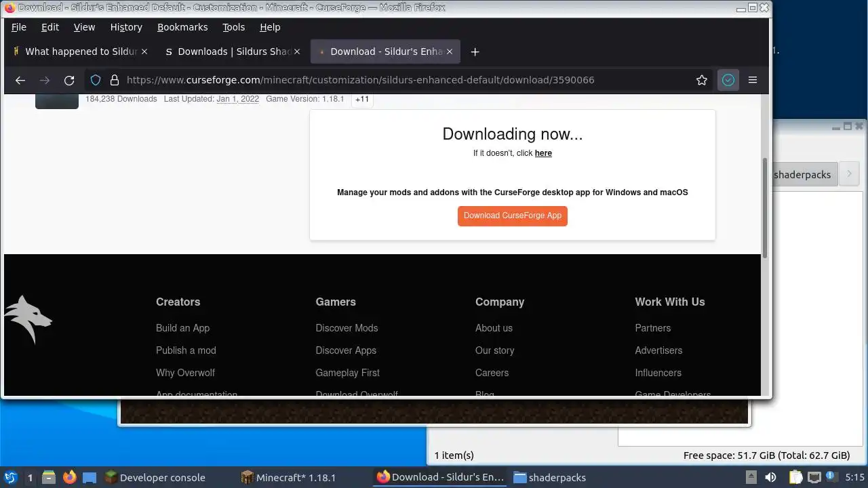
Task: Bookmark this page with the star
Action: (x=702, y=80)
